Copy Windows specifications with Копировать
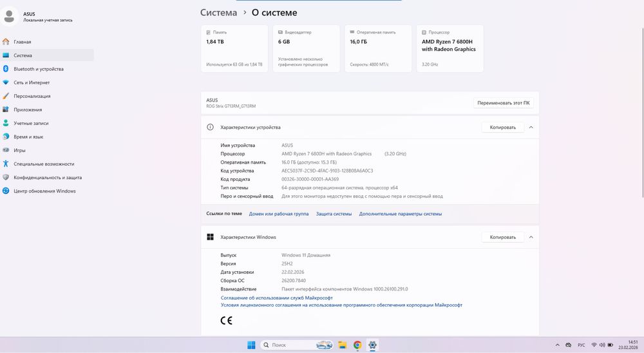 [503, 237]
